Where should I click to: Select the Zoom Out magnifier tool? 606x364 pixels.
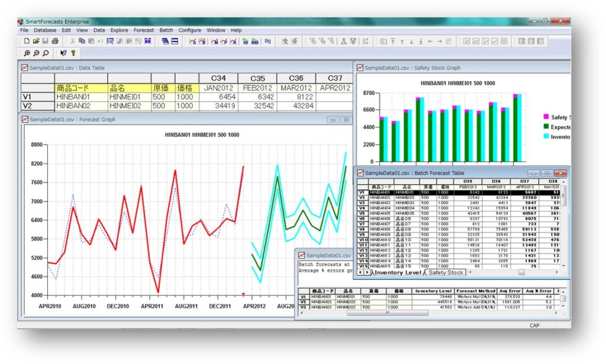click(x=36, y=53)
